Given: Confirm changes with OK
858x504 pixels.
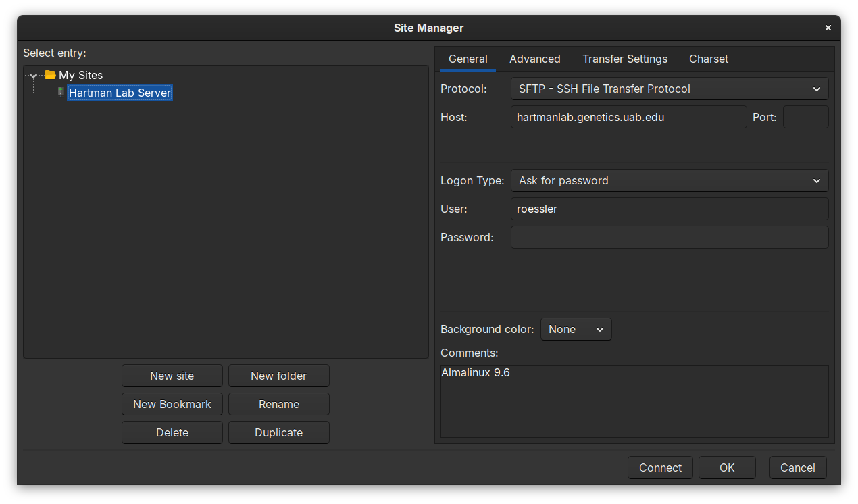Looking at the screenshot, I should tap(727, 468).
